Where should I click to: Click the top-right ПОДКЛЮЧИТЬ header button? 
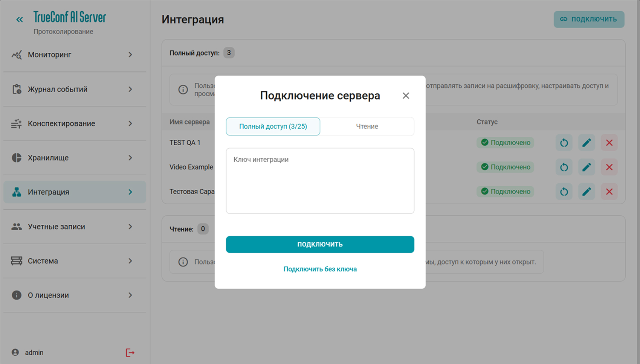tap(589, 19)
